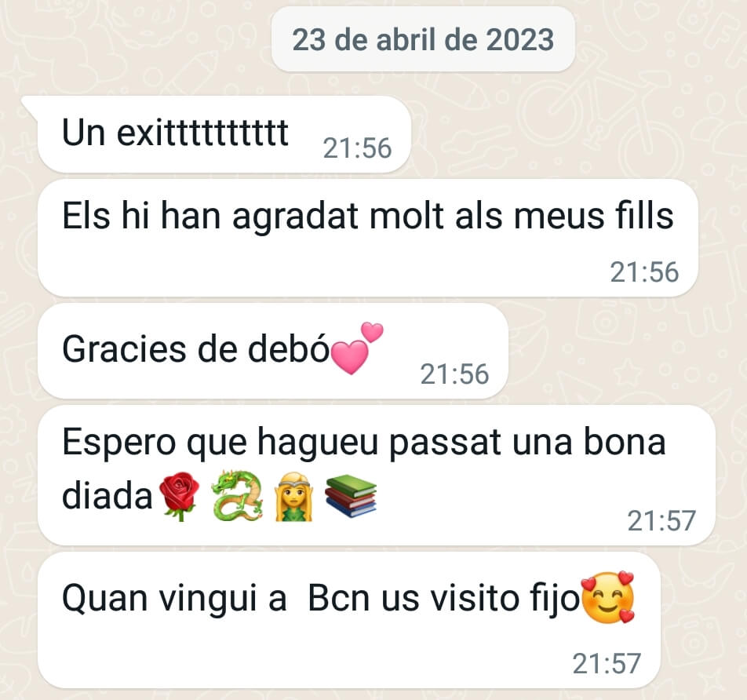The image size is (747, 700).
Task: Click the 21:56 timestamp on the first message
Action: (x=357, y=148)
